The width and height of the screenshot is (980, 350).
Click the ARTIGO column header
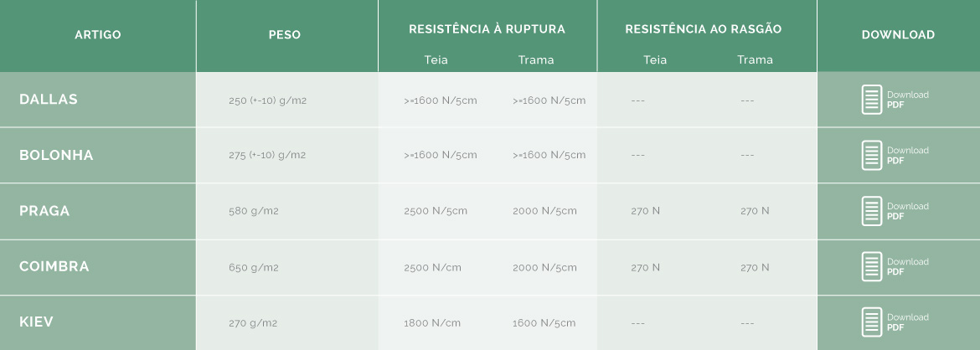pyautogui.click(x=98, y=35)
